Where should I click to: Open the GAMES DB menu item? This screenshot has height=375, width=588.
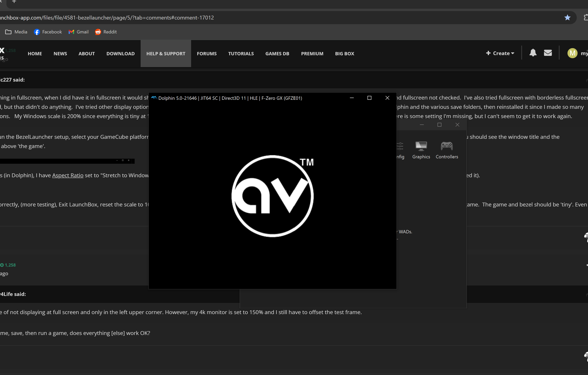[x=277, y=54]
